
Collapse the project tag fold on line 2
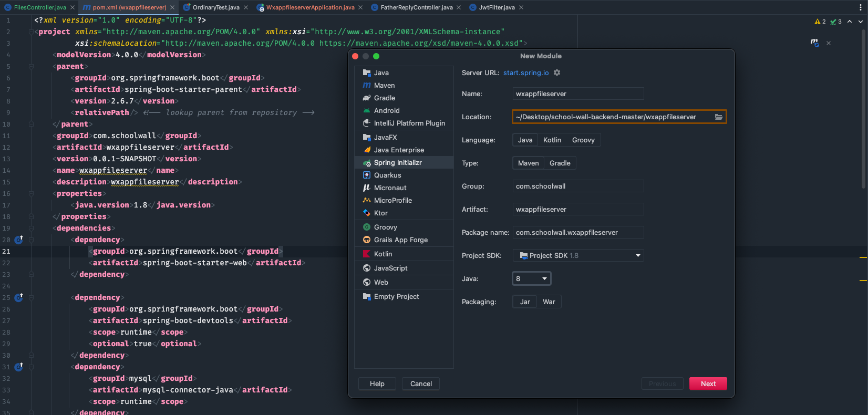(31, 32)
